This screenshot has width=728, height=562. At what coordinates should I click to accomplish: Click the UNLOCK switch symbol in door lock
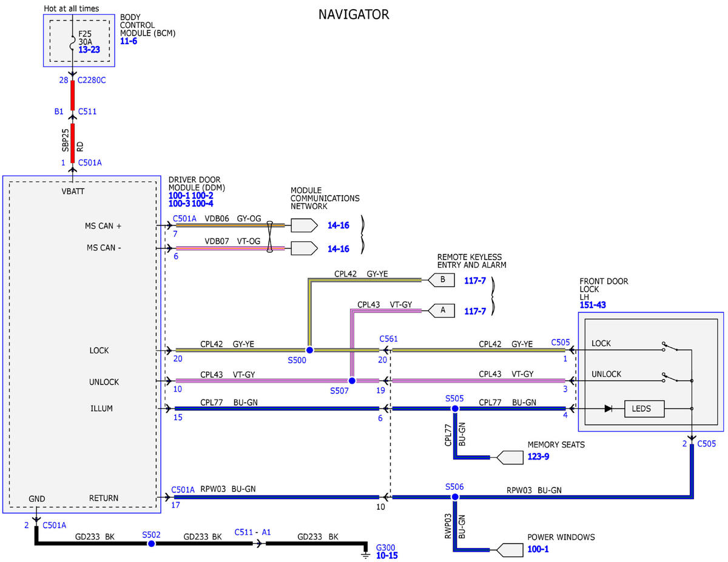click(670, 378)
